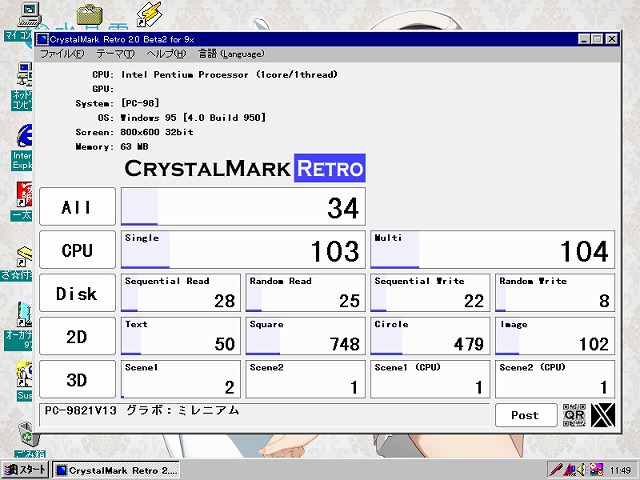This screenshot has height=480, width=640.
Task: Click the CPU Single score 103
Action: pos(243,250)
